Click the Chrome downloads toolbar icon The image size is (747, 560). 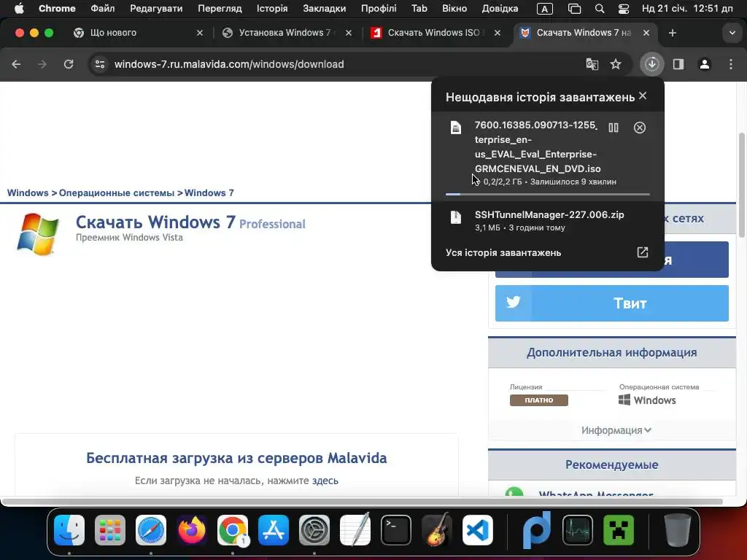[x=651, y=64]
